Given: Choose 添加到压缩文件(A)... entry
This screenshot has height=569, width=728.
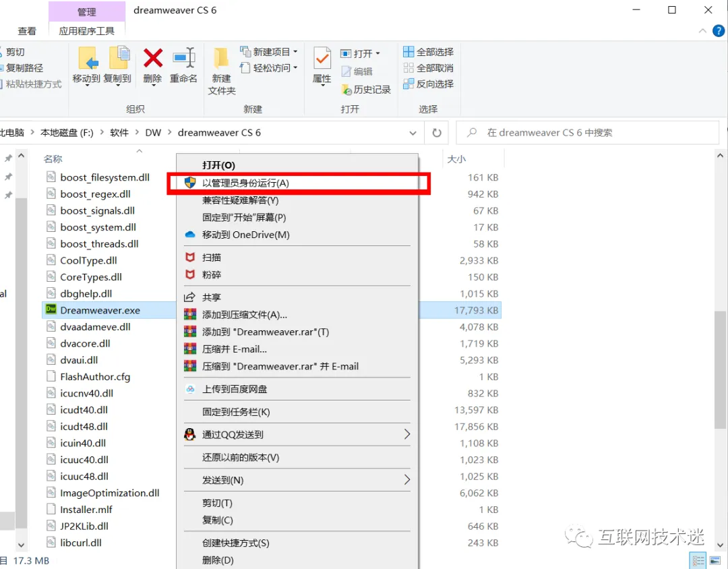Looking at the screenshot, I should (x=297, y=315).
